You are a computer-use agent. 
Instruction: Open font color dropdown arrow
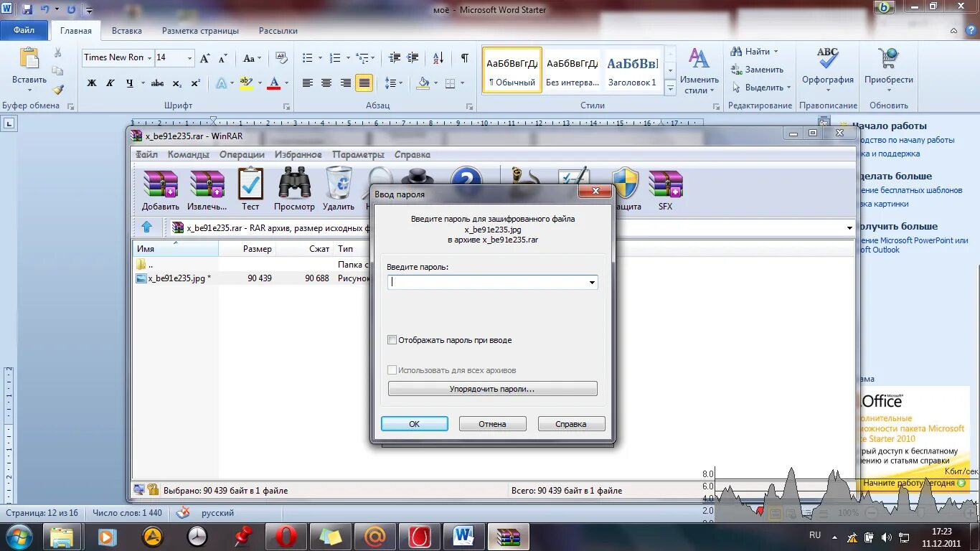(286, 83)
